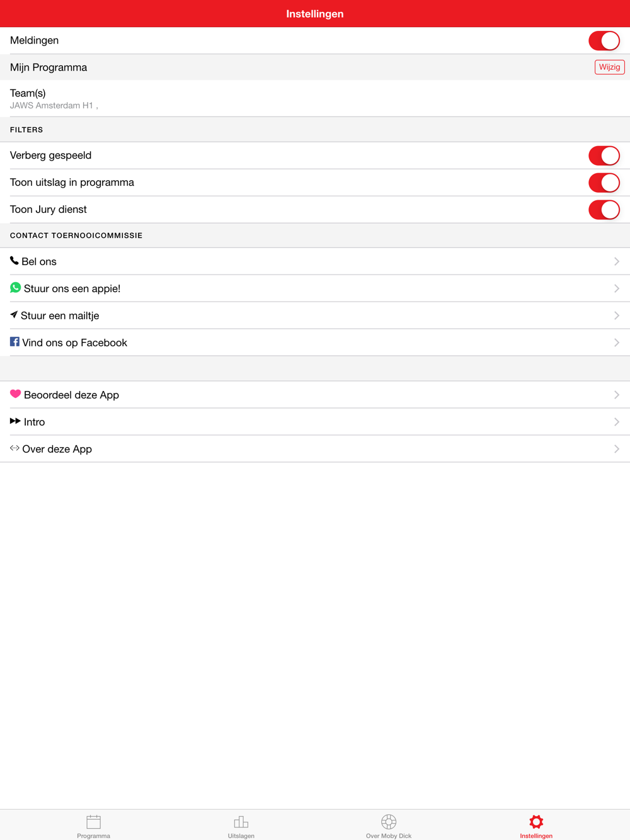630x840 pixels.
Task: Toggle Toon uitslag in programma off
Action: pos(604,183)
